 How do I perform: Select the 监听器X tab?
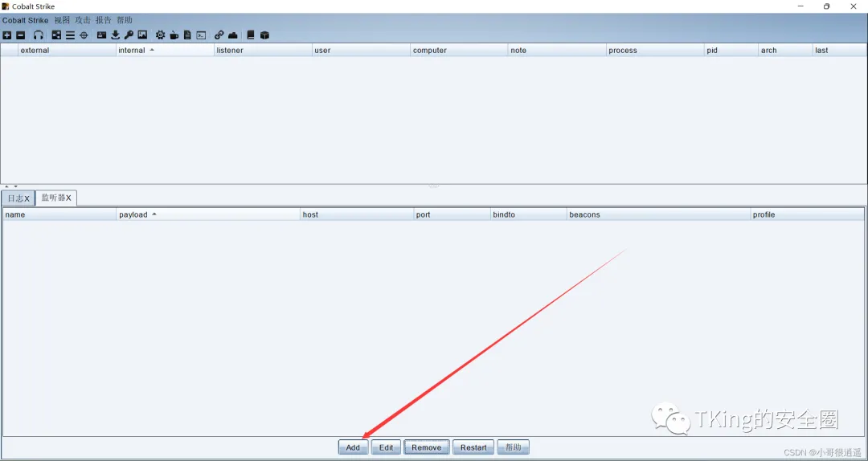pos(56,198)
